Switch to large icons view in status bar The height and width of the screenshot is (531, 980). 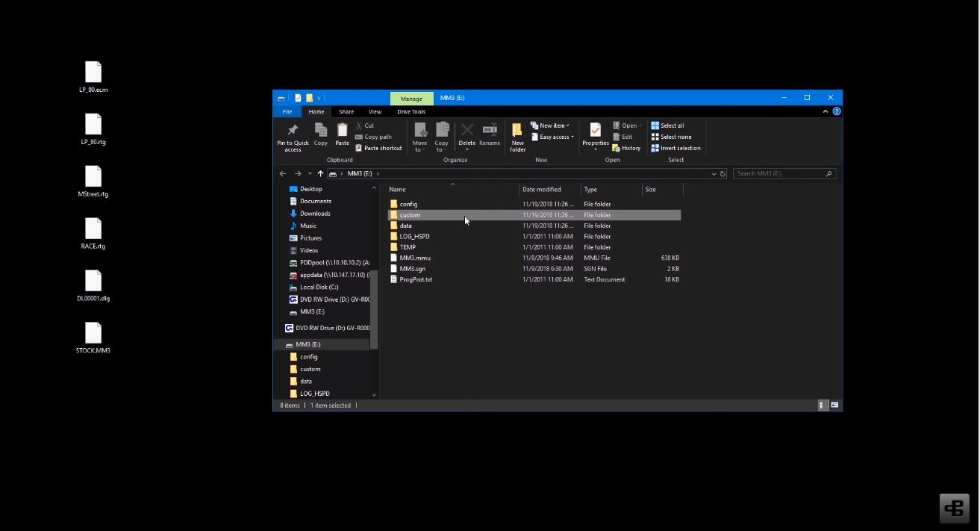click(x=835, y=405)
